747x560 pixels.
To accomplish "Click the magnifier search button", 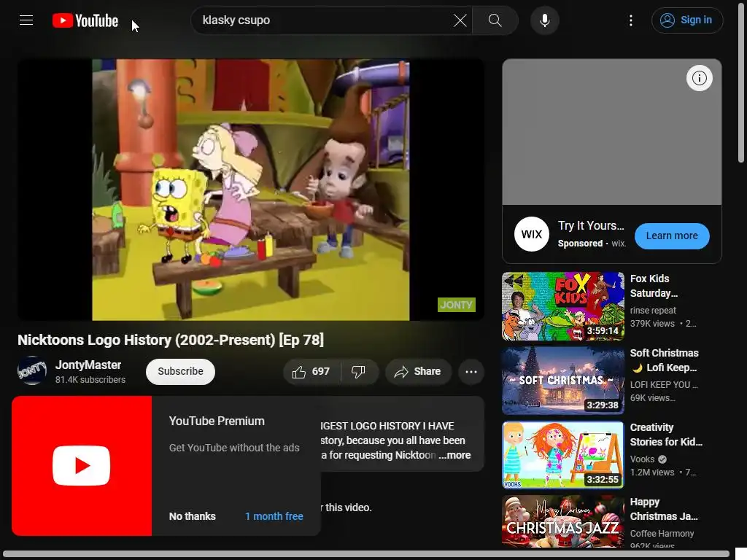I will (495, 20).
